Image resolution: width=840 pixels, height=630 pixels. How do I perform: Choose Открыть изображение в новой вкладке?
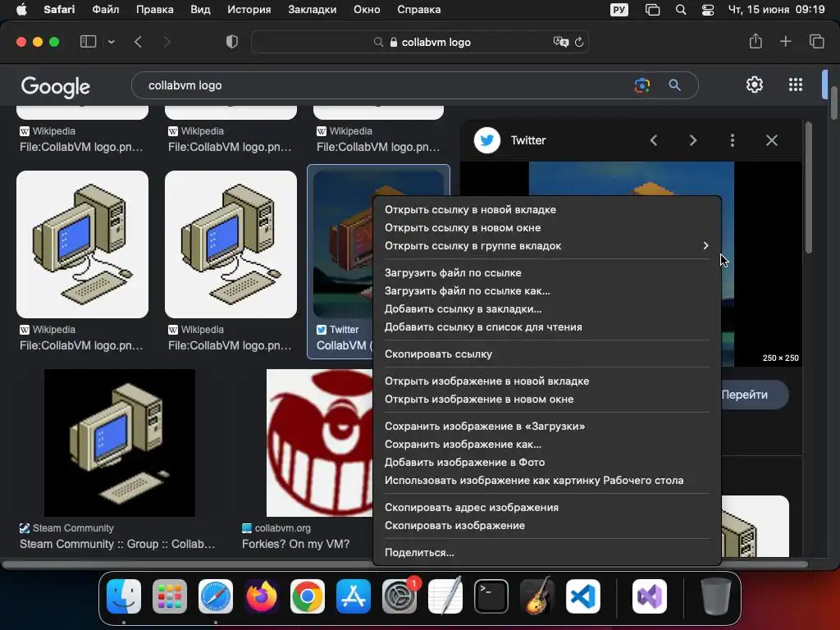tap(547, 381)
